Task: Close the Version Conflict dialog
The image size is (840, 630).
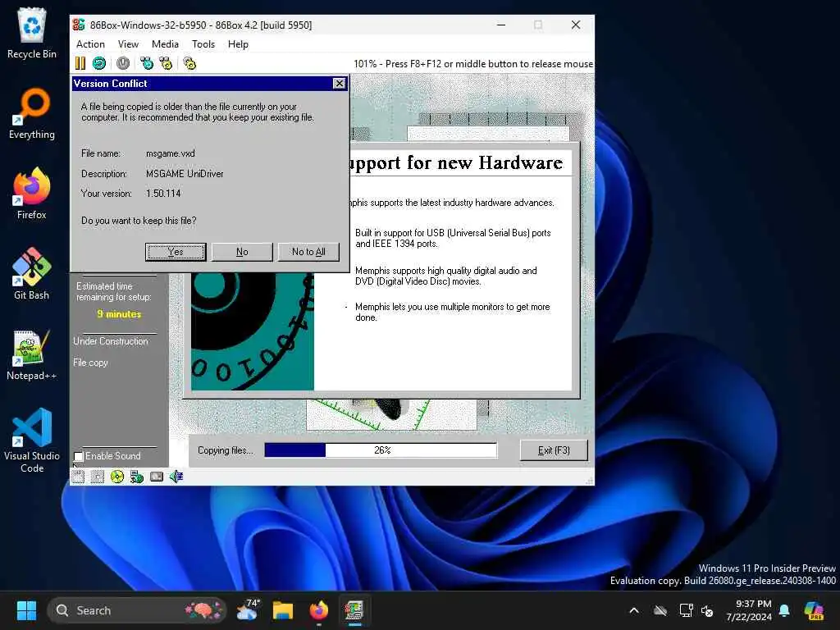Action: (339, 83)
